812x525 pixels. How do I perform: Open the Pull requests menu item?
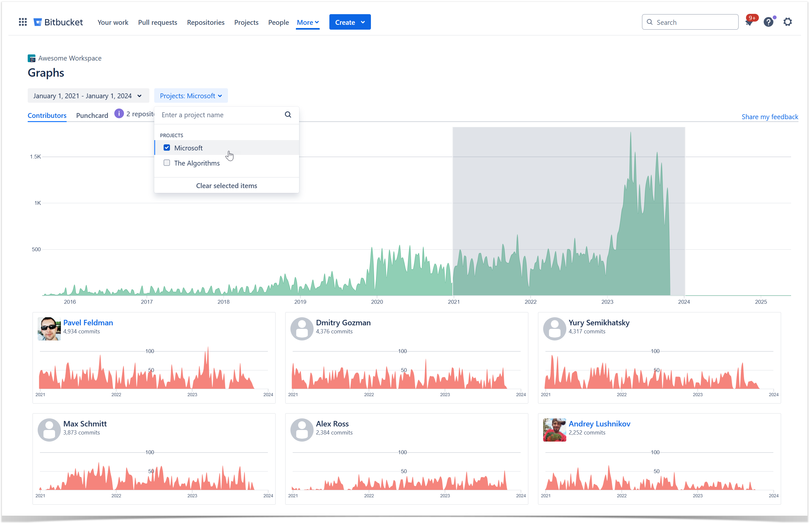[x=157, y=22]
